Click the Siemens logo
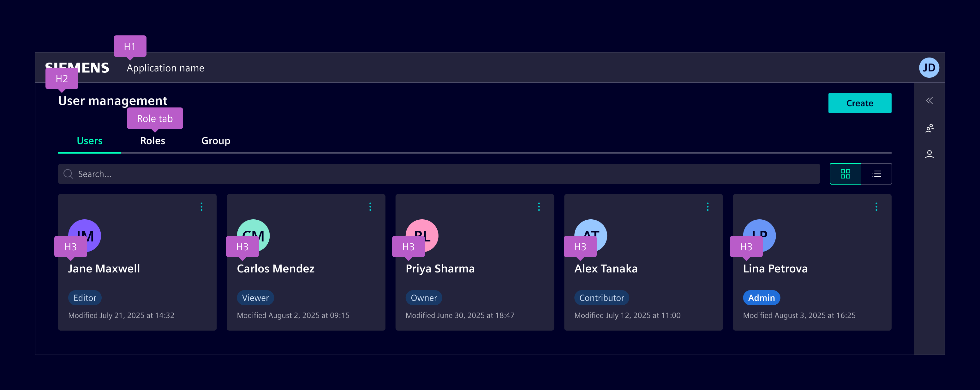 click(77, 67)
